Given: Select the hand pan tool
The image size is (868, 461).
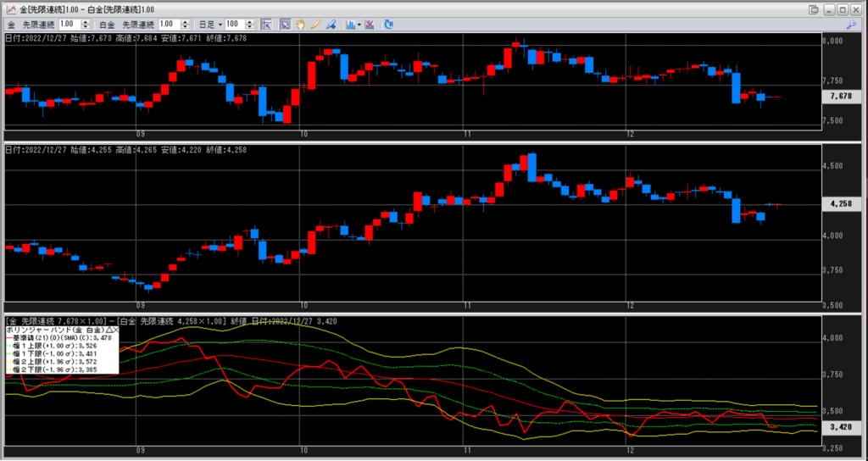Looking at the screenshot, I should tap(300, 25).
